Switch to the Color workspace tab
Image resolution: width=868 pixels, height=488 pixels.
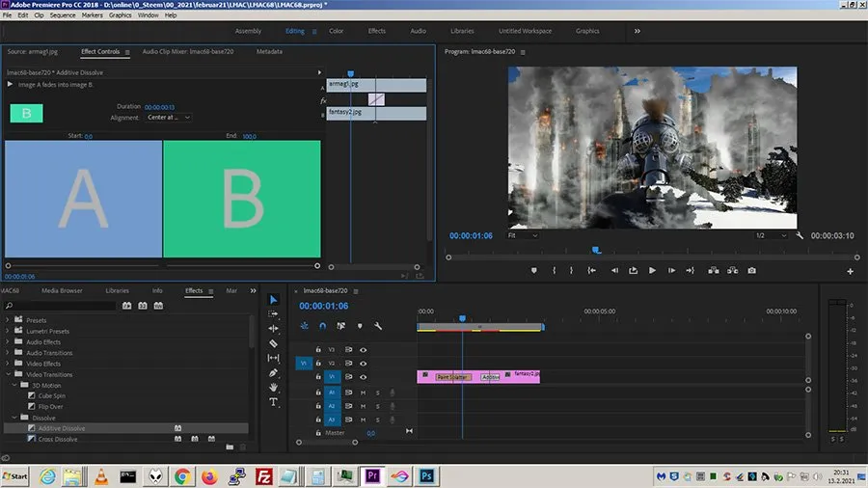[x=336, y=31]
